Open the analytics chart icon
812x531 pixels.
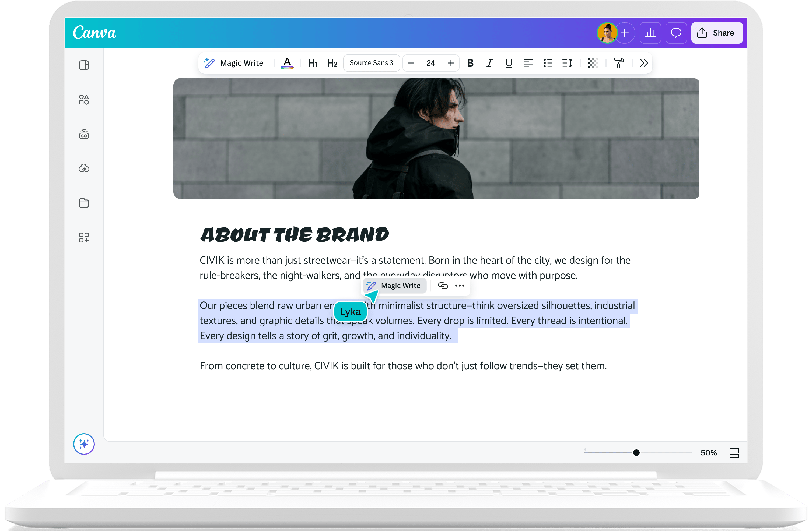tap(650, 33)
